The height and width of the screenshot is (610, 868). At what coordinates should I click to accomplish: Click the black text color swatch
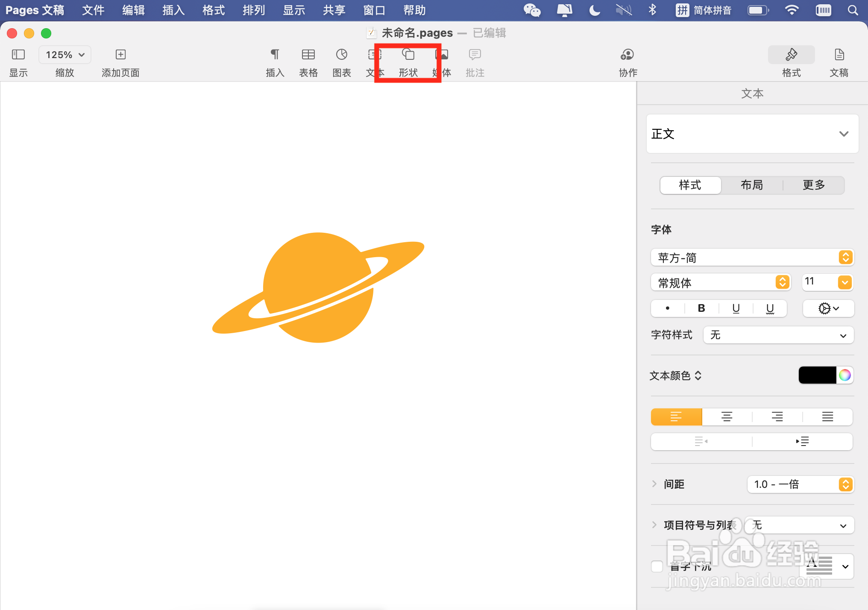(x=817, y=375)
